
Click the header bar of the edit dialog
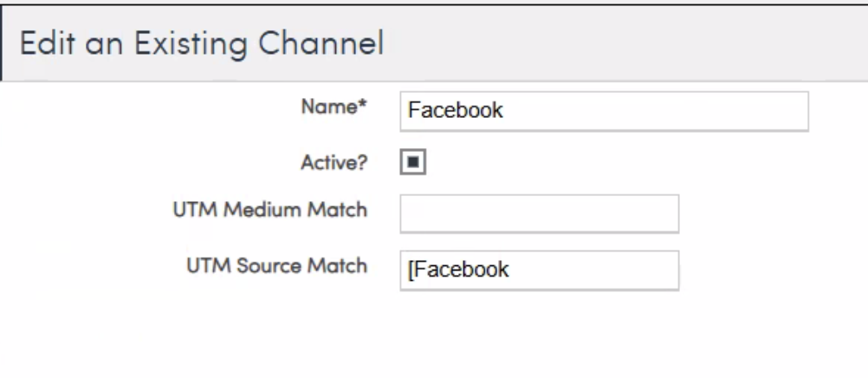click(606, 43)
